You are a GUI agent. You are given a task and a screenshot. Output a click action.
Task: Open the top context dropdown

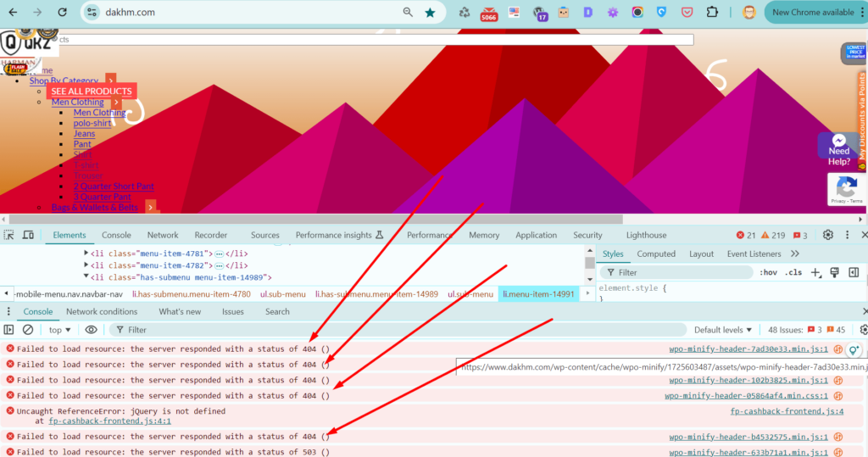point(60,330)
